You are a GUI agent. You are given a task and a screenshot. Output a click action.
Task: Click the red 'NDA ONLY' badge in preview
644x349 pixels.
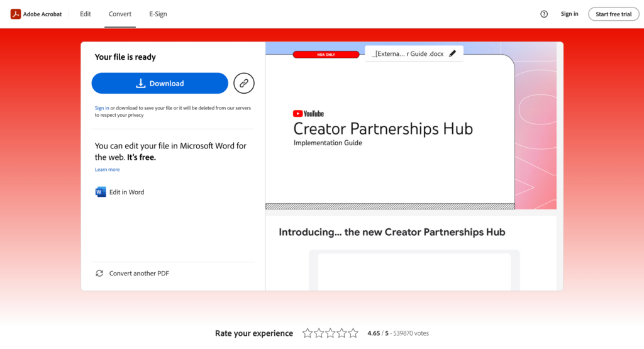click(x=326, y=55)
